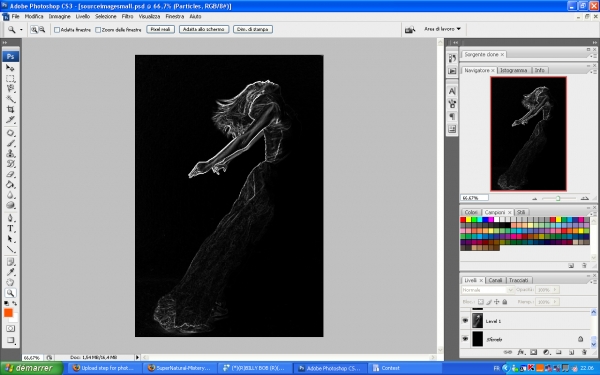Select the Hand tool
The image size is (600, 375).
10,283
